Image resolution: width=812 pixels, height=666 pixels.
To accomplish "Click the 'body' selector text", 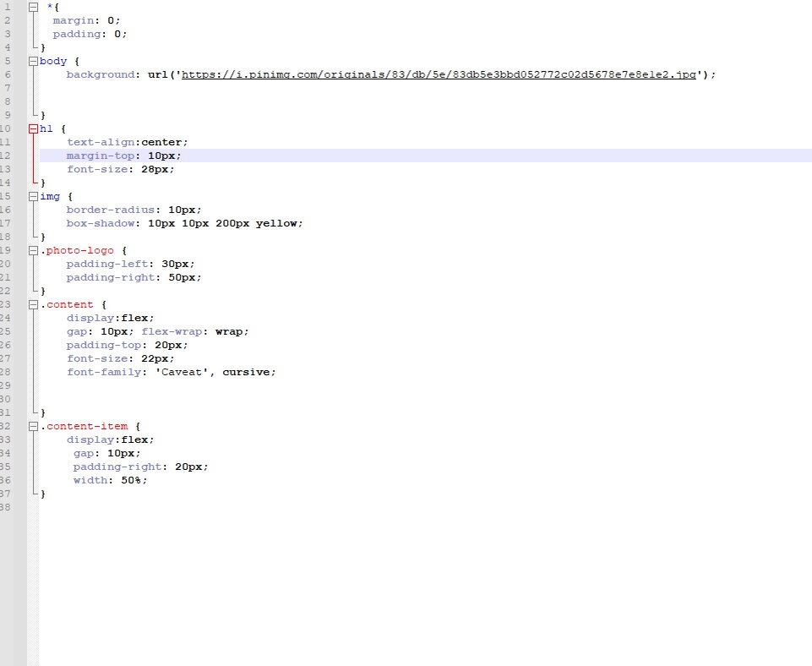I will coord(53,61).
